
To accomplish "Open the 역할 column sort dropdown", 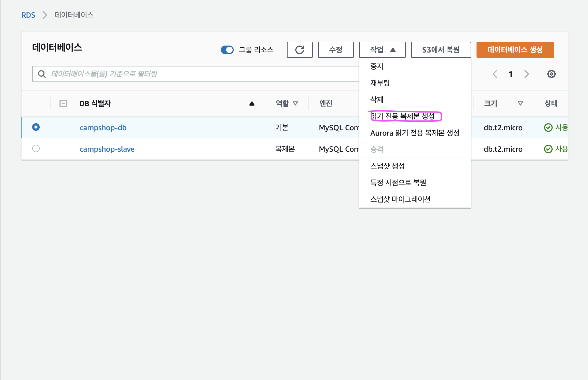I will point(295,103).
